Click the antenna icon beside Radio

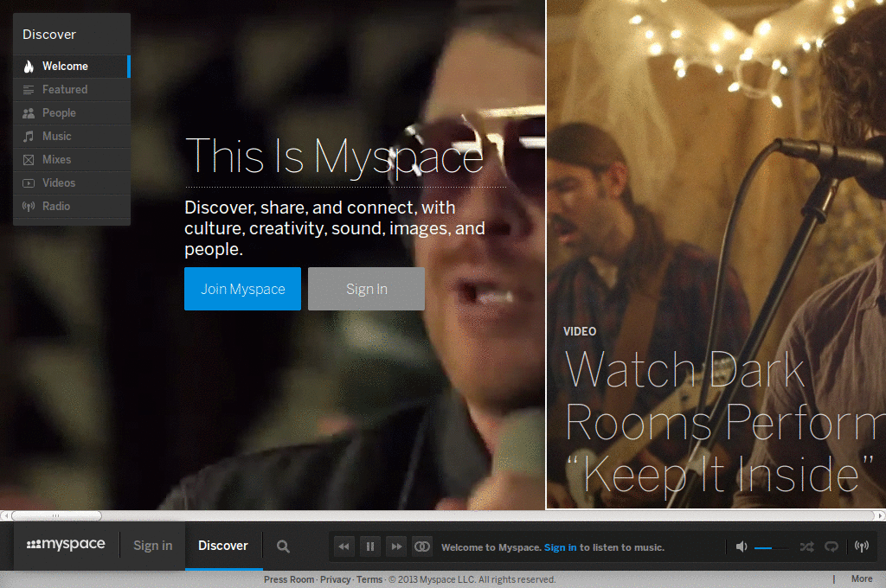click(29, 206)
